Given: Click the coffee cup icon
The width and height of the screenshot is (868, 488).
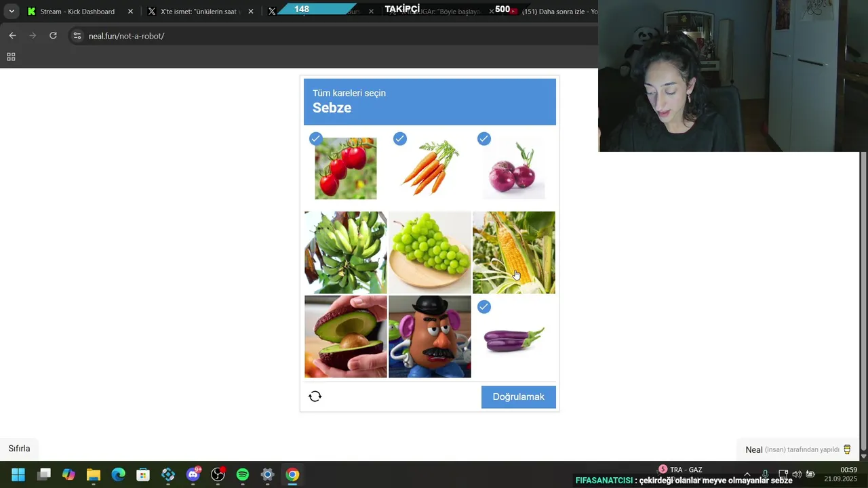Looking at the screenshot, I should (x=847, y=449).
